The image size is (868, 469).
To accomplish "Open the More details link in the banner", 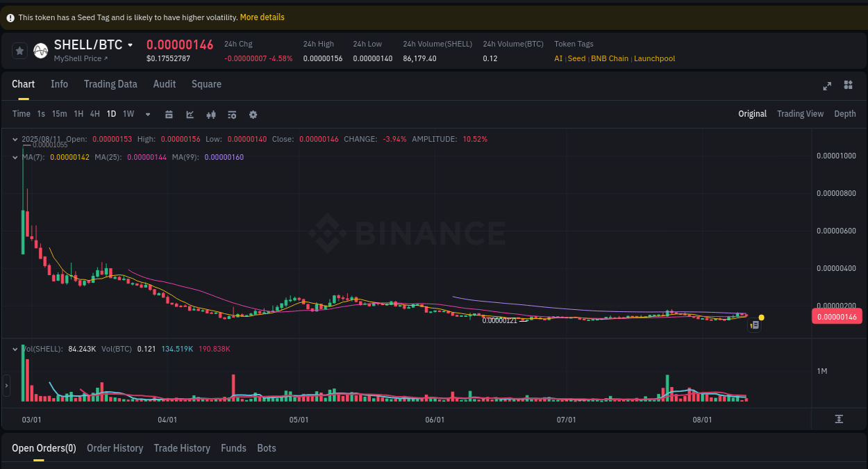I will tap(262, 17).
